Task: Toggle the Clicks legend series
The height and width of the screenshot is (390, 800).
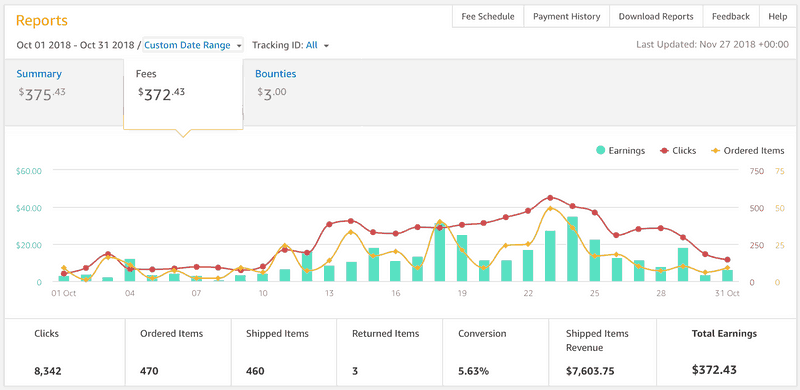Action: click(x=678, y=151)
